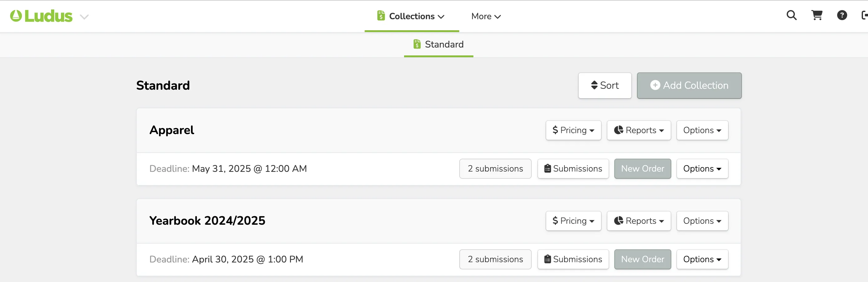The image size is (868, 282).
Task: Open Options for April 30 deadline row
Action: [702, 259]
